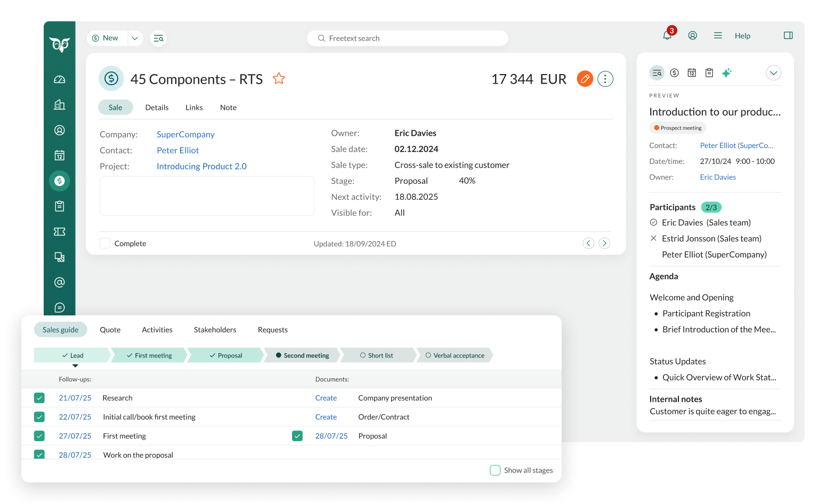Switch to the Details tab
This screenshot has width=826, height=504.
pos(157,108)
